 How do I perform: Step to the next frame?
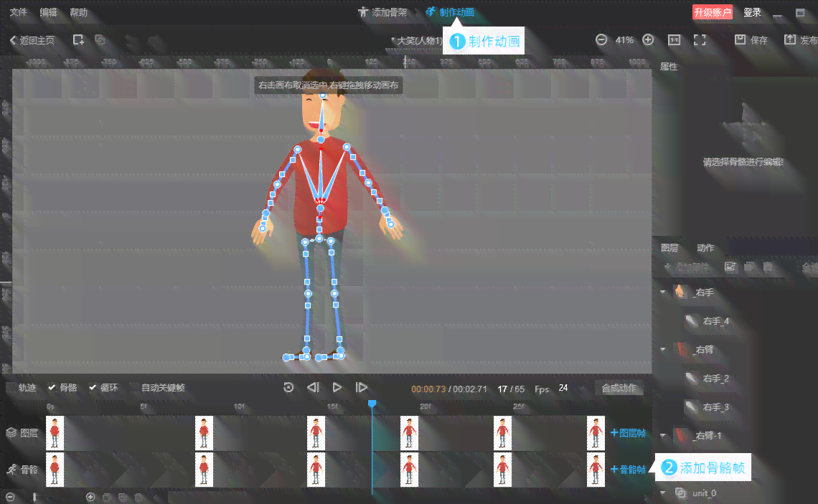[x=361, y=387]
